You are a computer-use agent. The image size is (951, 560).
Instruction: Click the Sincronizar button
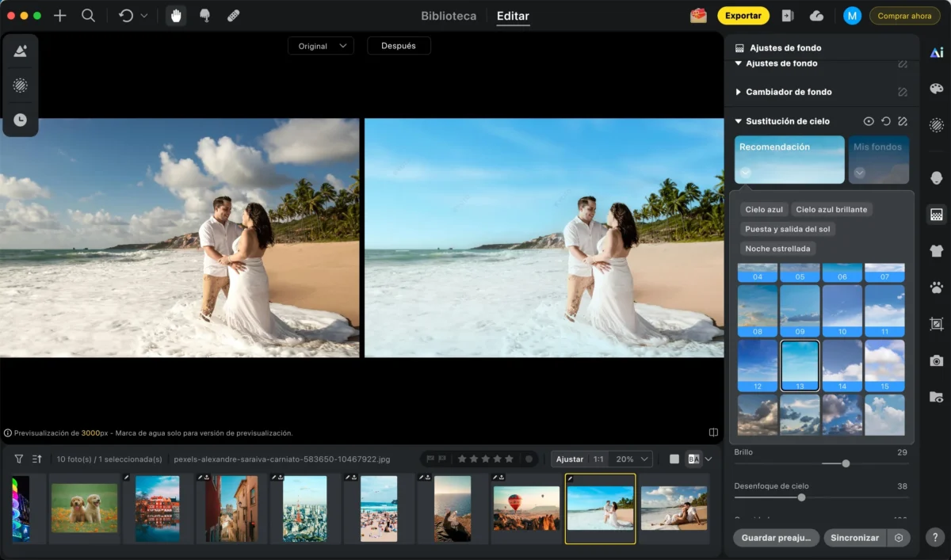(x=854, y=538)
